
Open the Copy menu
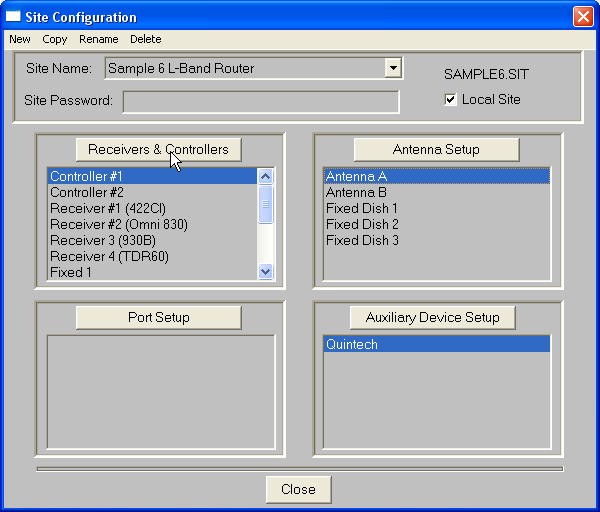55,39
